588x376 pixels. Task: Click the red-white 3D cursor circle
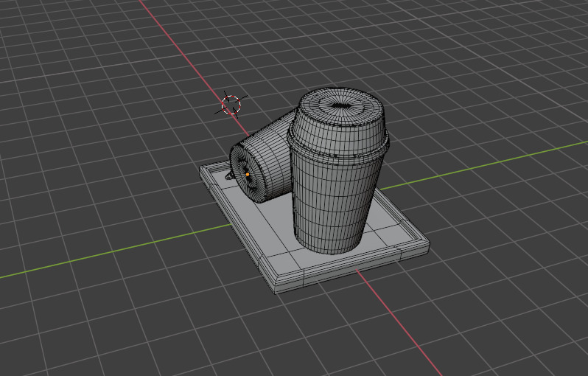click(x=231, y=105)
